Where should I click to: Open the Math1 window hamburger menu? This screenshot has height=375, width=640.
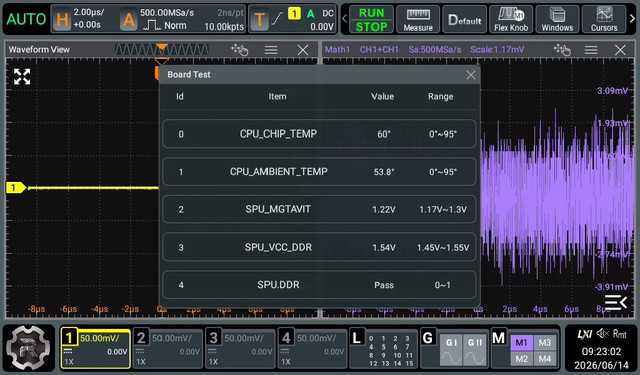[x=591, y=50]
